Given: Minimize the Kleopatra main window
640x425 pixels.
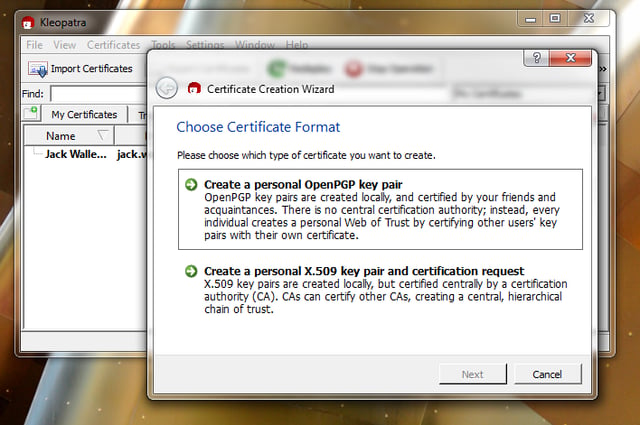Looking at the screenshot, I should tap(530, 18).
